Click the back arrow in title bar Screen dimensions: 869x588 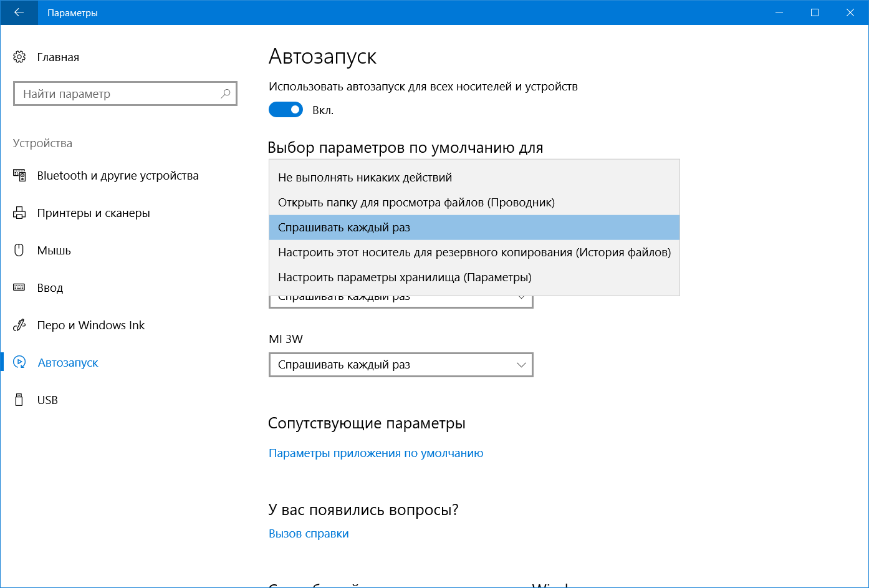pos(19,12)
